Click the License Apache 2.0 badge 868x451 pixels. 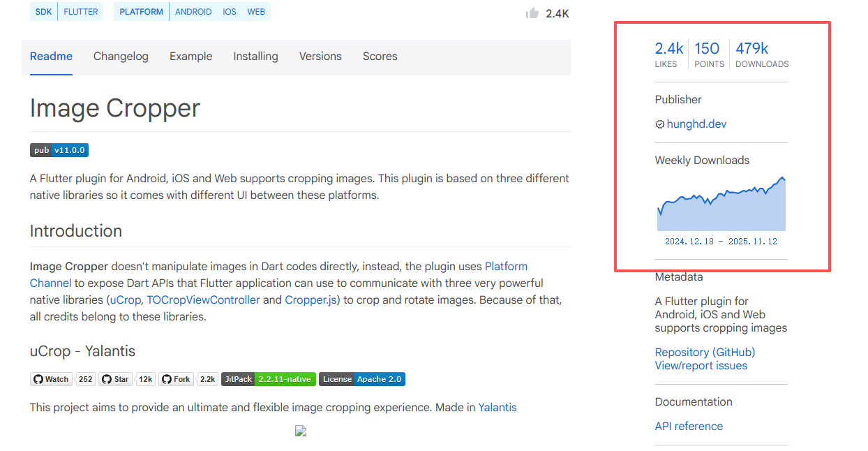click(x=362, y=379)
